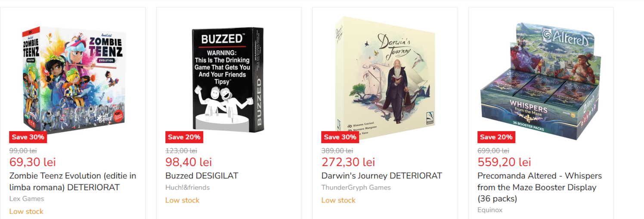Click the Darwin's Journey box image
The height and width of the screenshot is (219, 644).
(385, 78)
